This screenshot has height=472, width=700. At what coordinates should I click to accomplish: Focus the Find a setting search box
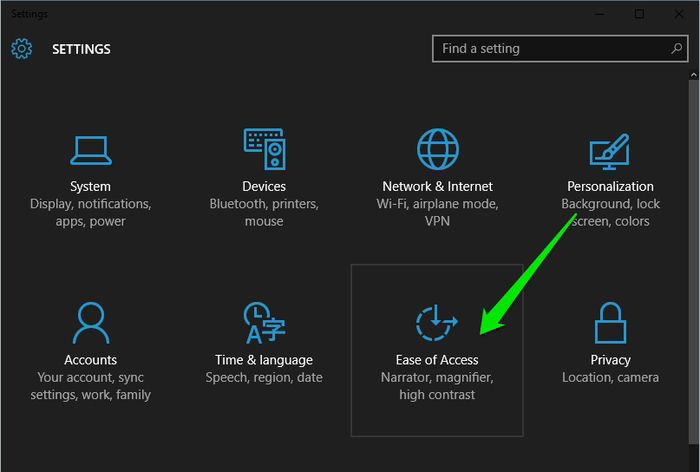560,48
